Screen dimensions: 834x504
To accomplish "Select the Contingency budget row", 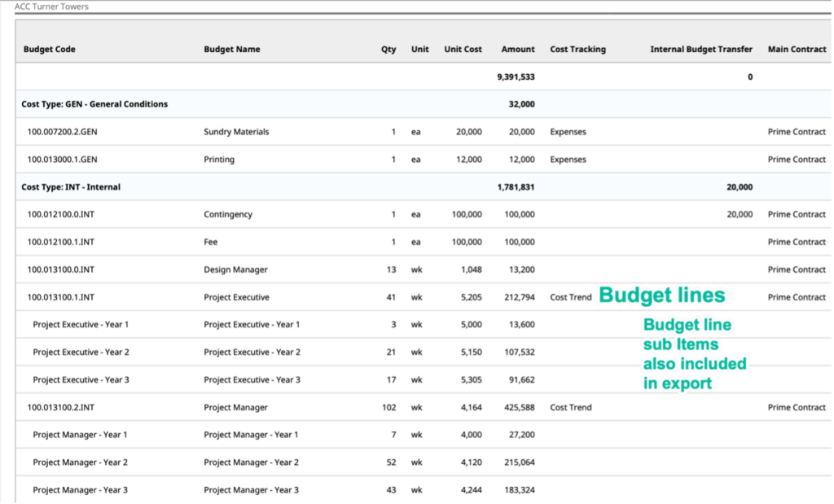I will [424, 214].
